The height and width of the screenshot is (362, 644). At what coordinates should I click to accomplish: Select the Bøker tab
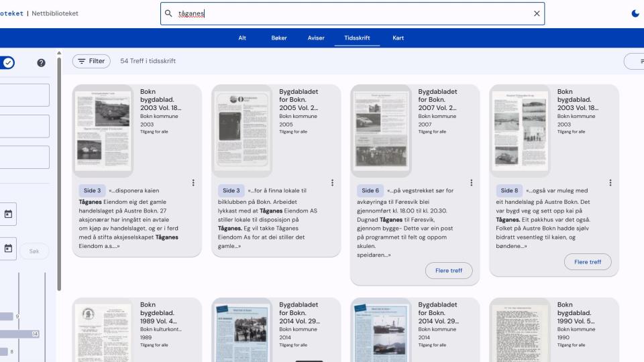click(x=279, y=38)
